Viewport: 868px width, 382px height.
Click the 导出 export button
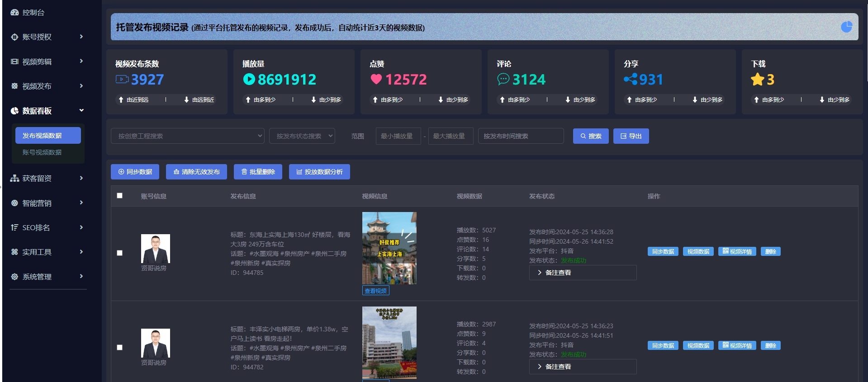631,136
